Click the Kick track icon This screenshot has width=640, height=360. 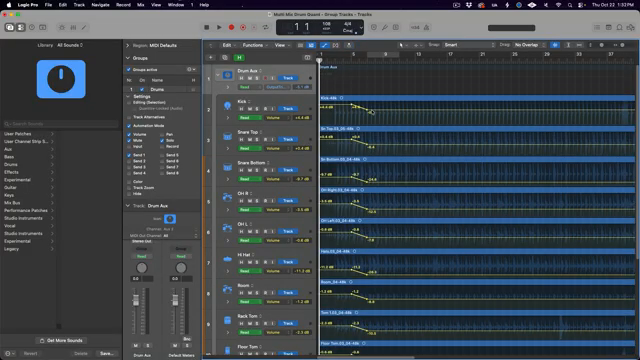[227, 106]
